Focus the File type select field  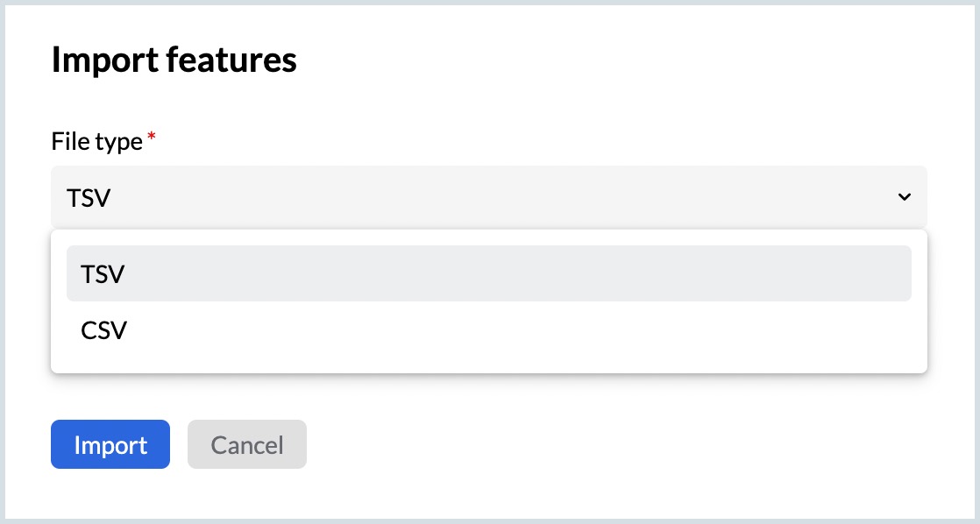(x=488, y=198)
